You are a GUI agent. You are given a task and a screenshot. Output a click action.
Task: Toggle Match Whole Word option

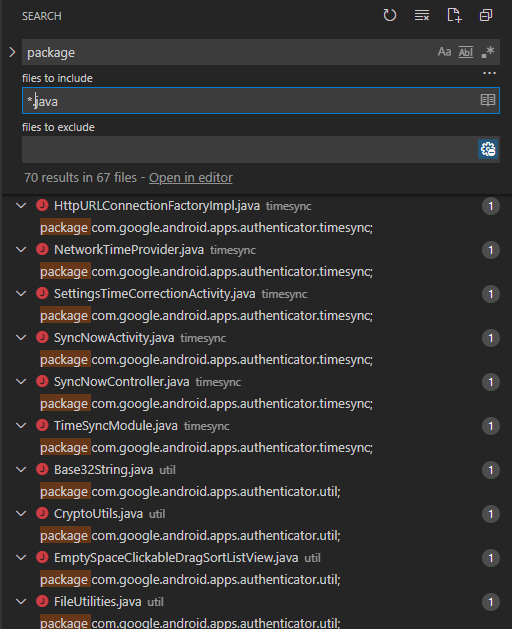click(x=466, y=52)
